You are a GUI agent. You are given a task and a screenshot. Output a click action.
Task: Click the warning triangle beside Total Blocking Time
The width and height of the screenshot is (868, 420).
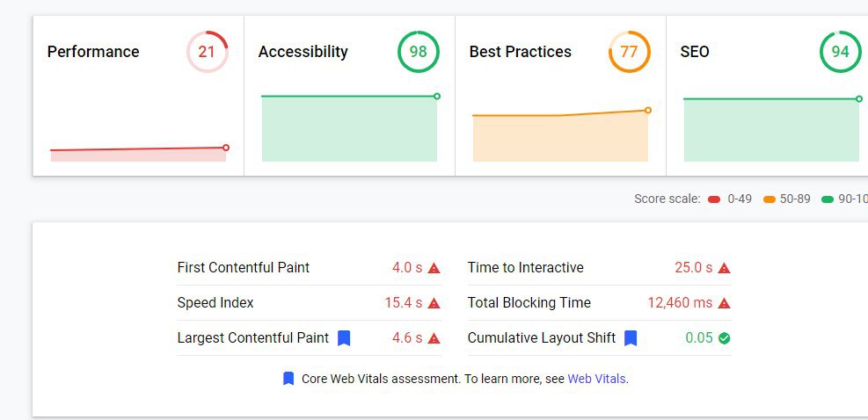724,303
